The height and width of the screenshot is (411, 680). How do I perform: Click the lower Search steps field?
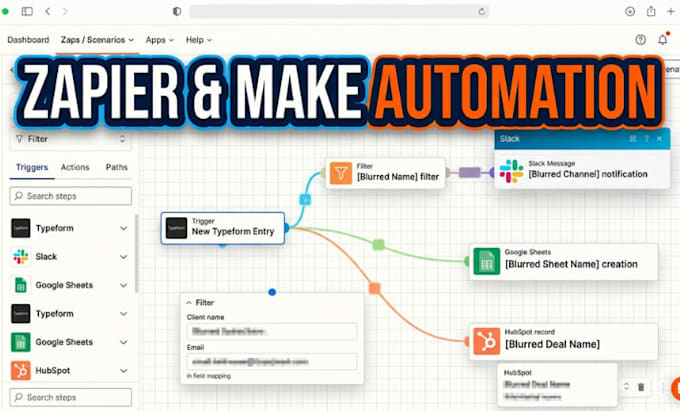tap(70, 397)
